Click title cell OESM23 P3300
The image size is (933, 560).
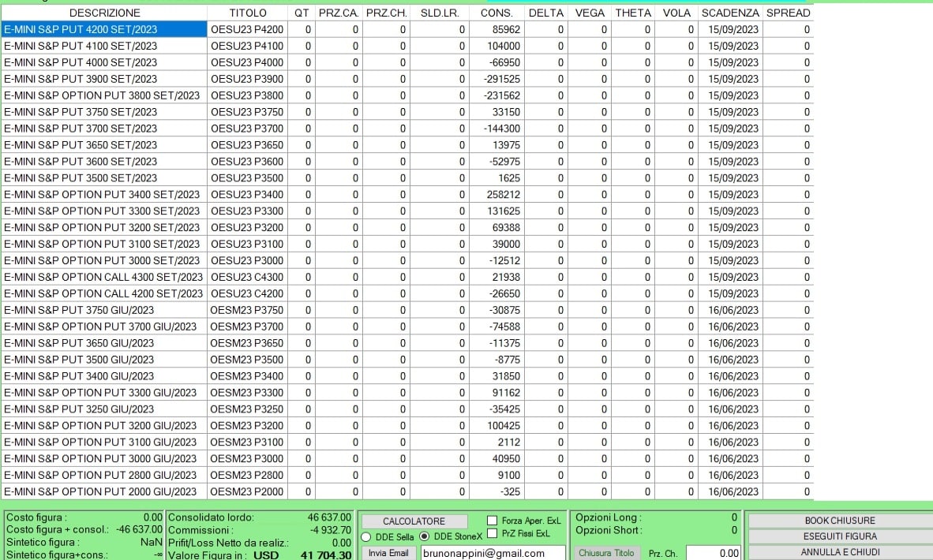coord(248,392)
